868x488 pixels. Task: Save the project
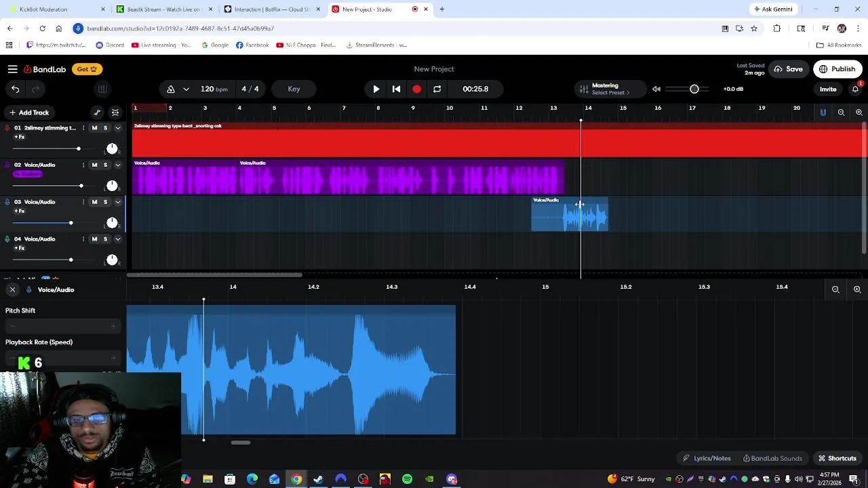788,69
